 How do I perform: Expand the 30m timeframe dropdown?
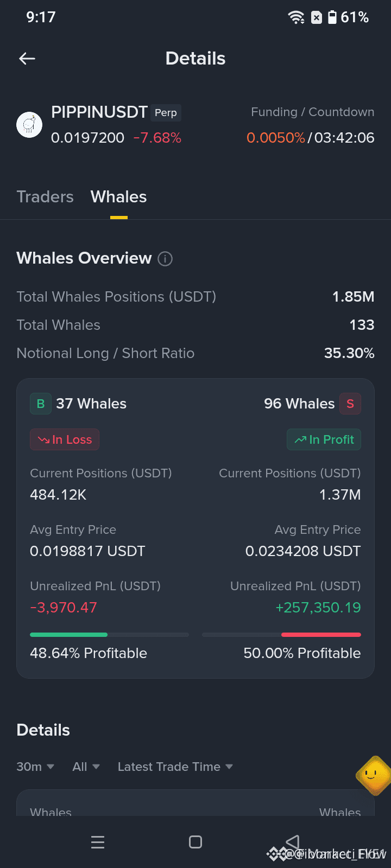coord(35,767)
